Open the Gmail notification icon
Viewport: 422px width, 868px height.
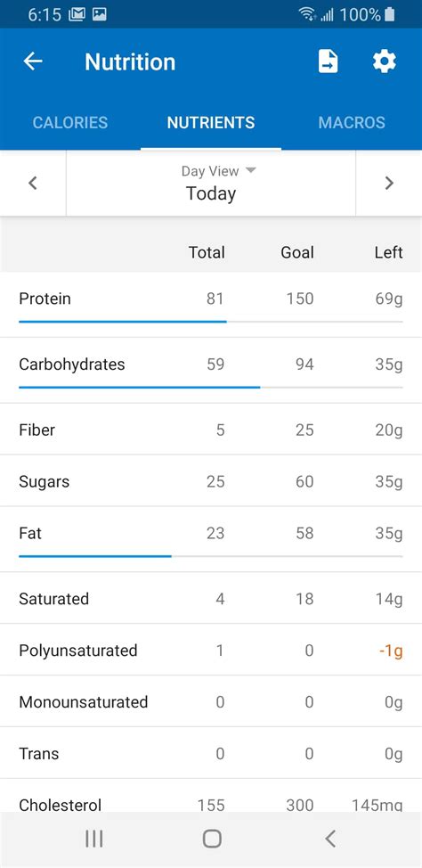[x=77, y=14]
